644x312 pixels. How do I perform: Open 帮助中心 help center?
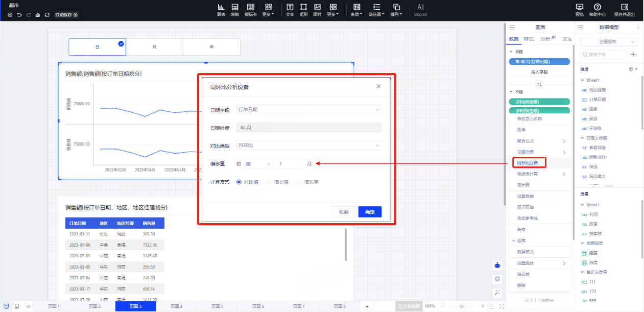click(x=597, y=10)
